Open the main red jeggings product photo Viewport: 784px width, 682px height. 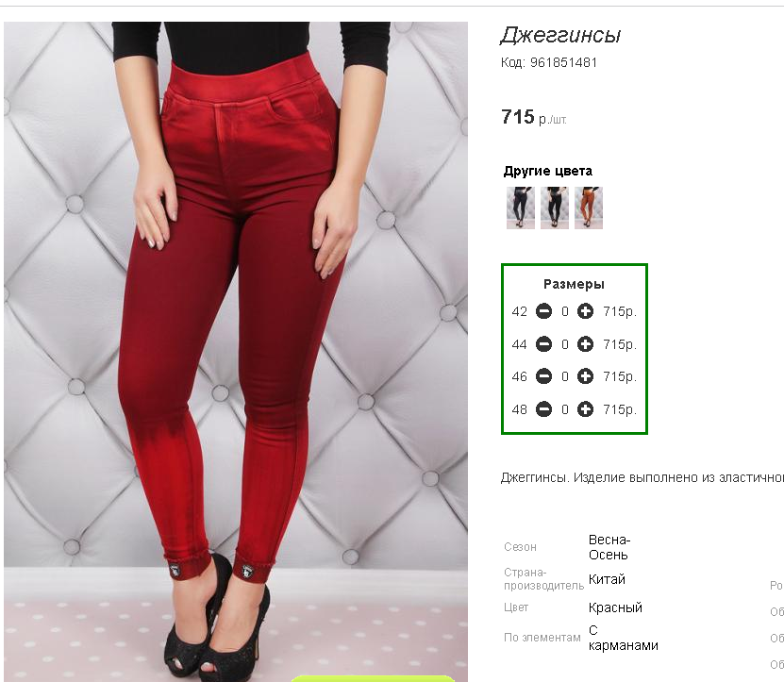236,352
